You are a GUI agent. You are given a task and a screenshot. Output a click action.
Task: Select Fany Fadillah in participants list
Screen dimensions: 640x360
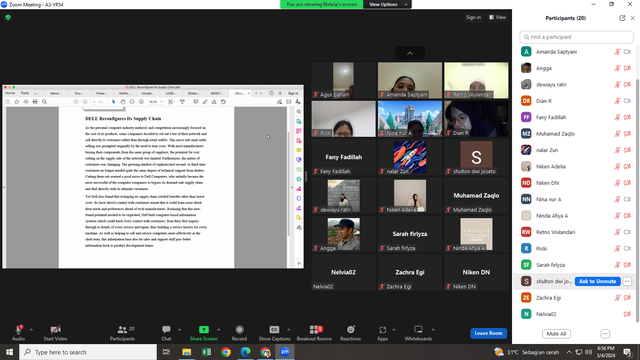[576, 117]
